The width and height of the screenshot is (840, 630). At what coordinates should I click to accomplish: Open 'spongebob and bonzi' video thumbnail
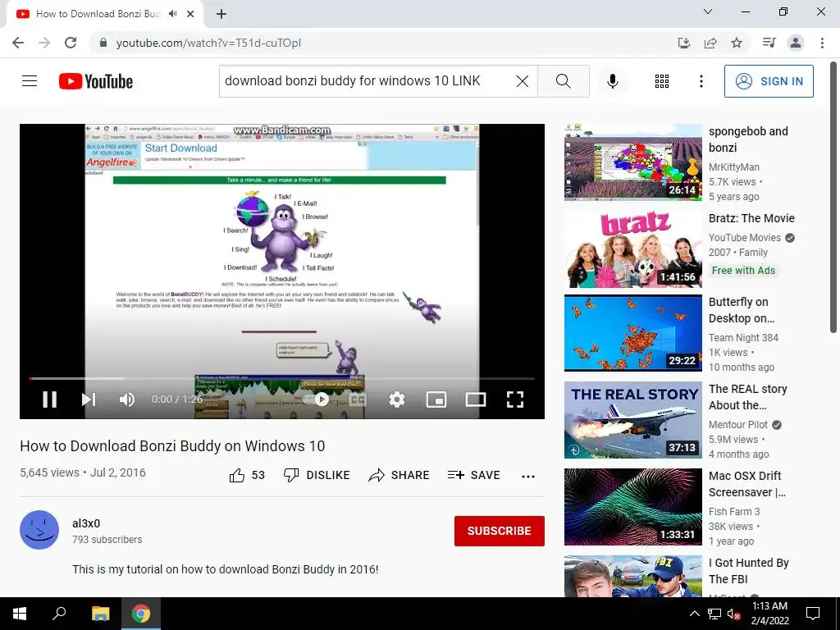coord(633,162)
